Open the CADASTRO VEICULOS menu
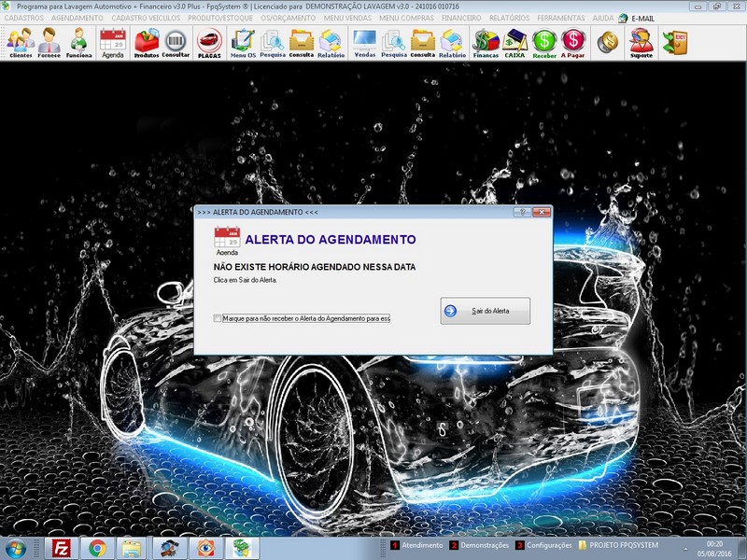Screen dimensions: 747x560 click(x=146, y=18)
